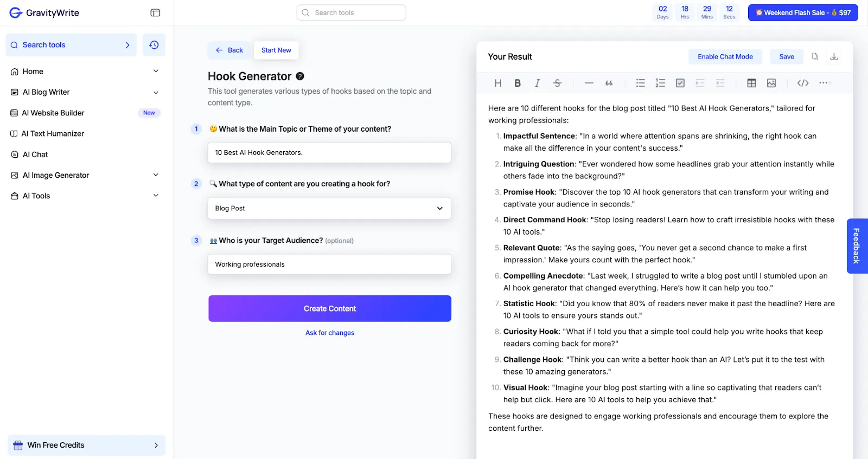Expand the AI Tools section
This screenshot has height=459, width=868.
(156, 196)
